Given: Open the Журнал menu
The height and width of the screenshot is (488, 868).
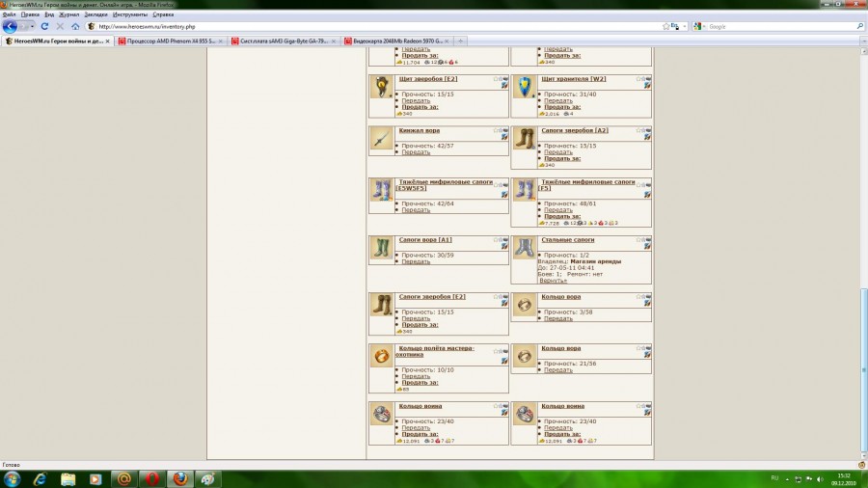Looking at the screenshot, I should point(69,14).
